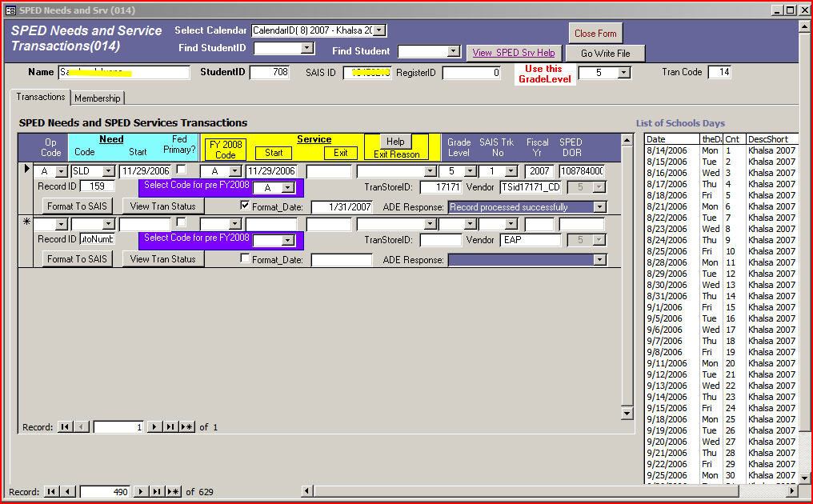
Task: Click bottom record number field showing 490
Action: point(105,491)
